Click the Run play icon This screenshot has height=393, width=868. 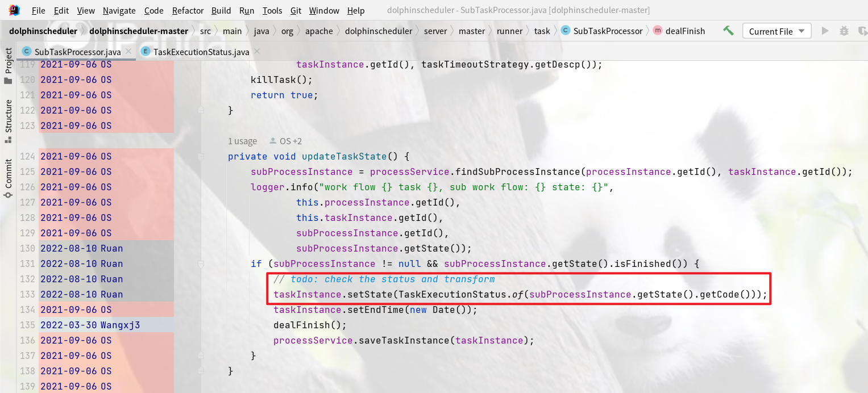pos(825,31)
